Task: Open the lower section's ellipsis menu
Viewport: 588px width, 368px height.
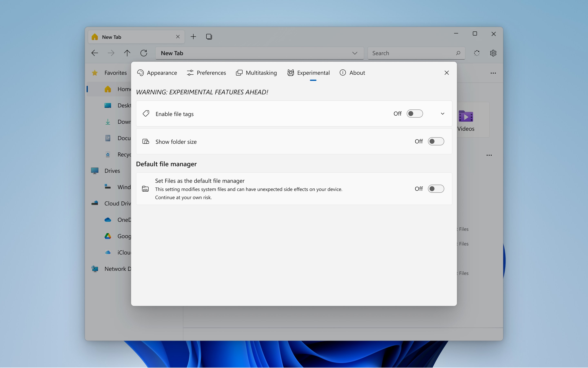Action: 489,155
